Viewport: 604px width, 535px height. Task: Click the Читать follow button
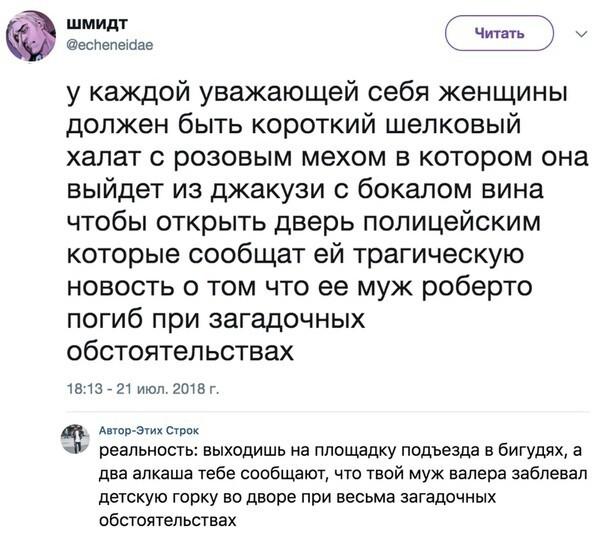click(499, 33)
